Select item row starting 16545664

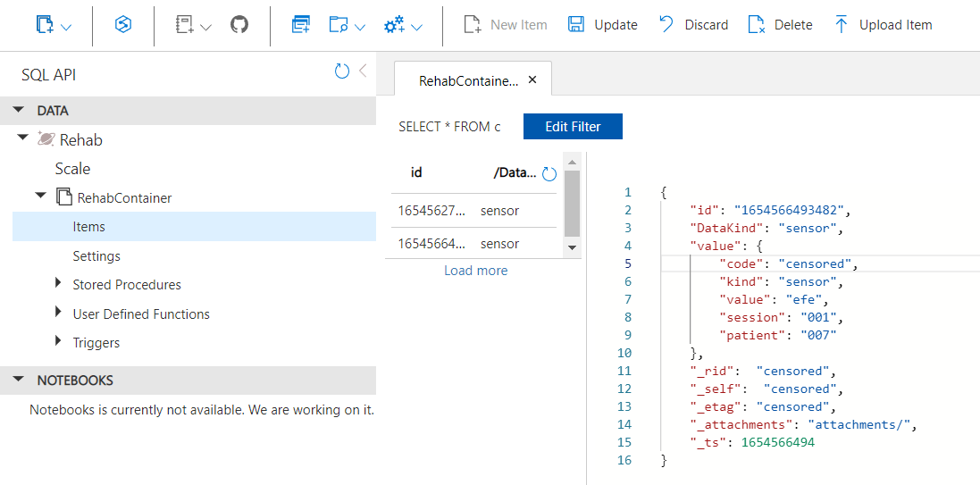[473, 243]
